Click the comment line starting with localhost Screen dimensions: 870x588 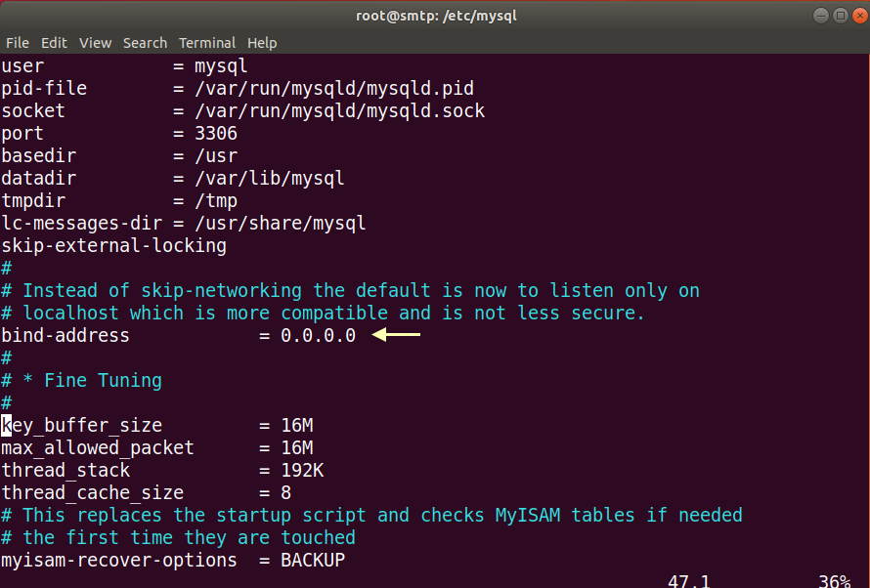[323, 314]
